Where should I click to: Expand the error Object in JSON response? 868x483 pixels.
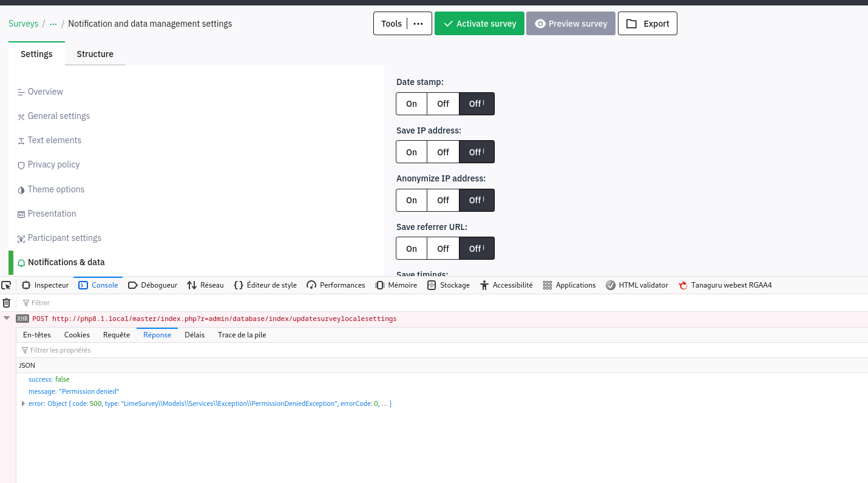point(23,404)
